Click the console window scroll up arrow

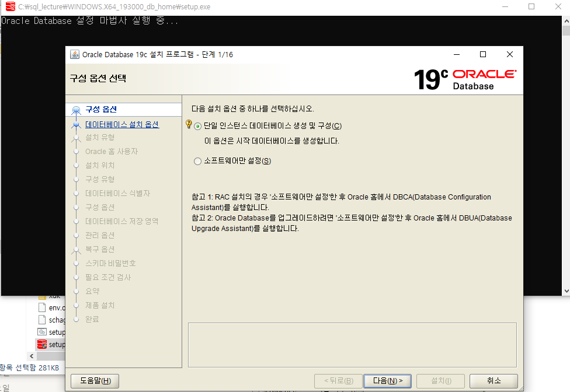pos(566,21)
